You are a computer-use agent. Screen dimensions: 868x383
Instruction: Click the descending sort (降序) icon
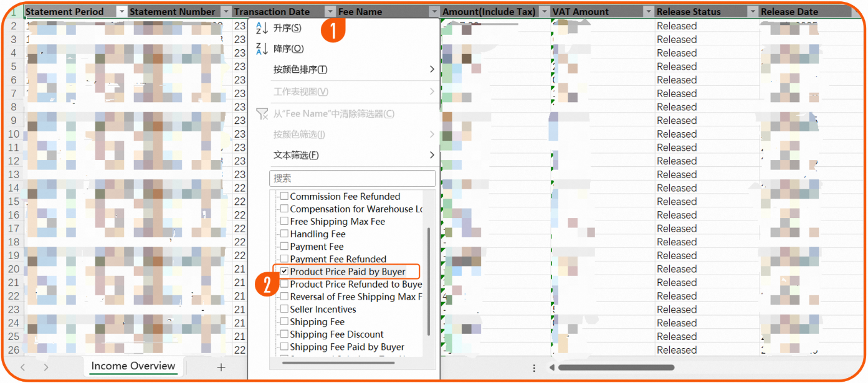[x=262, y=49]
